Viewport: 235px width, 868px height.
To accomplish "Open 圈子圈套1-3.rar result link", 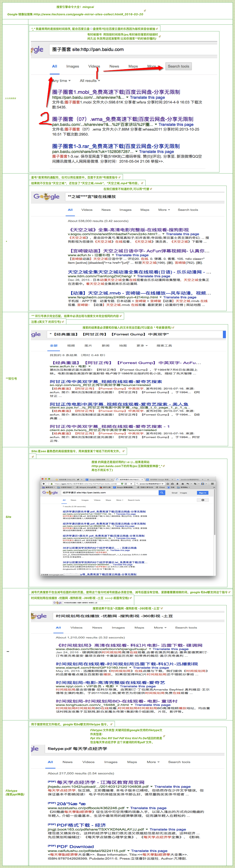I will click(116, 146).
